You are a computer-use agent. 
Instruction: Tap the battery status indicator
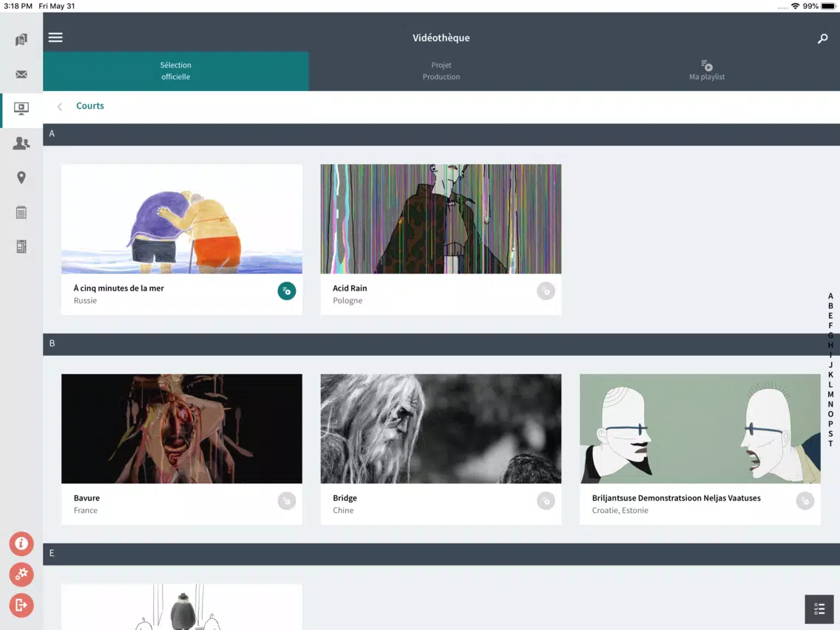pyautogui.click(x=828, y=6)
